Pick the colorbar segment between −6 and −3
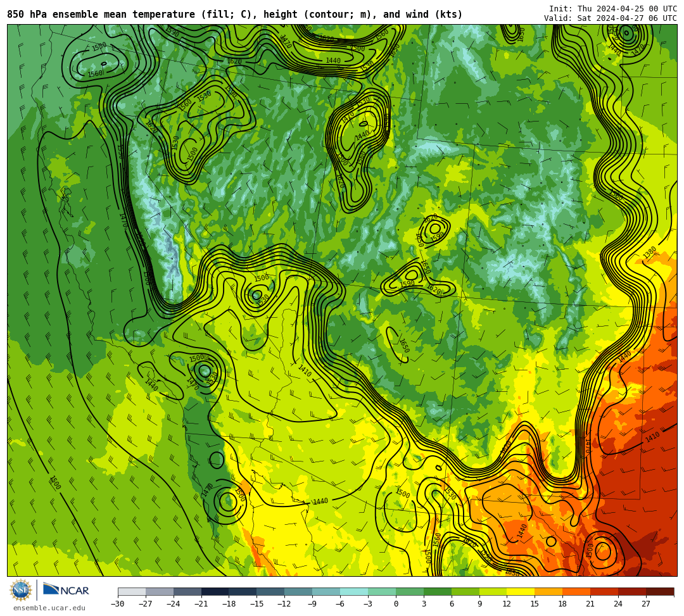Image resolution: width=684 pixels, height=616 pixels. tap(354, 591)
